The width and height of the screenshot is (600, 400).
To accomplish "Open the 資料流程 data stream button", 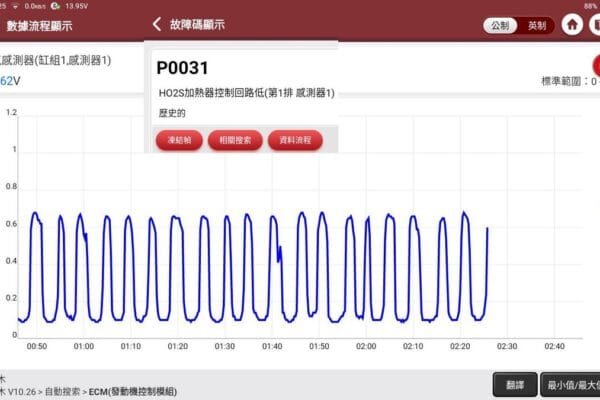I will (295, 140).
